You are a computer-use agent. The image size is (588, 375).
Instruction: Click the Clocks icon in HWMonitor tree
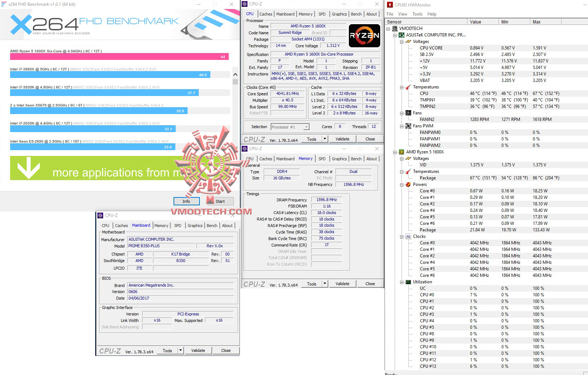(409, 236)
